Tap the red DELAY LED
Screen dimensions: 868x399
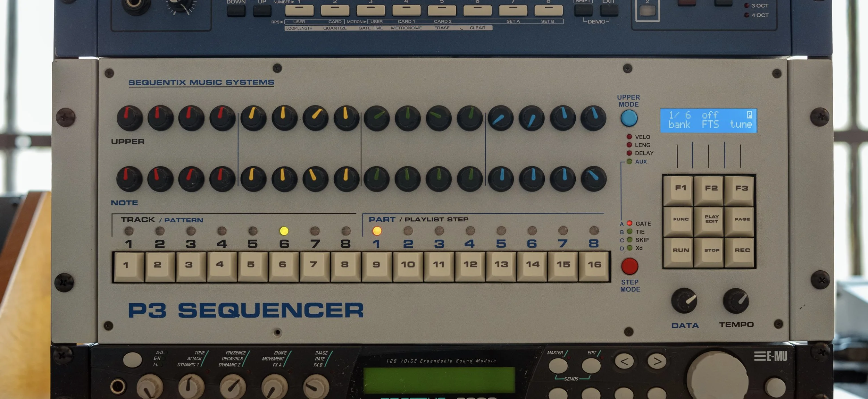point(629,153)
